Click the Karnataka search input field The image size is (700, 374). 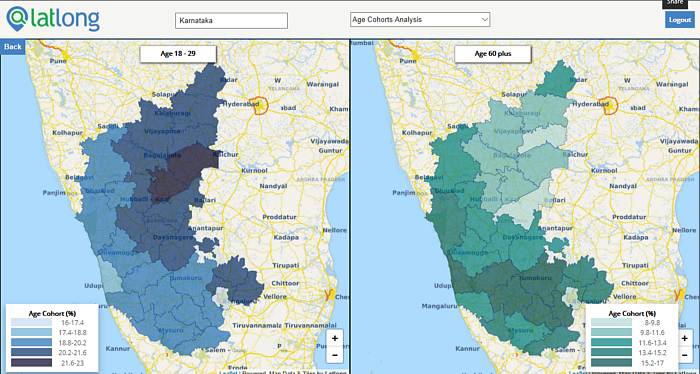coord(231,21)
